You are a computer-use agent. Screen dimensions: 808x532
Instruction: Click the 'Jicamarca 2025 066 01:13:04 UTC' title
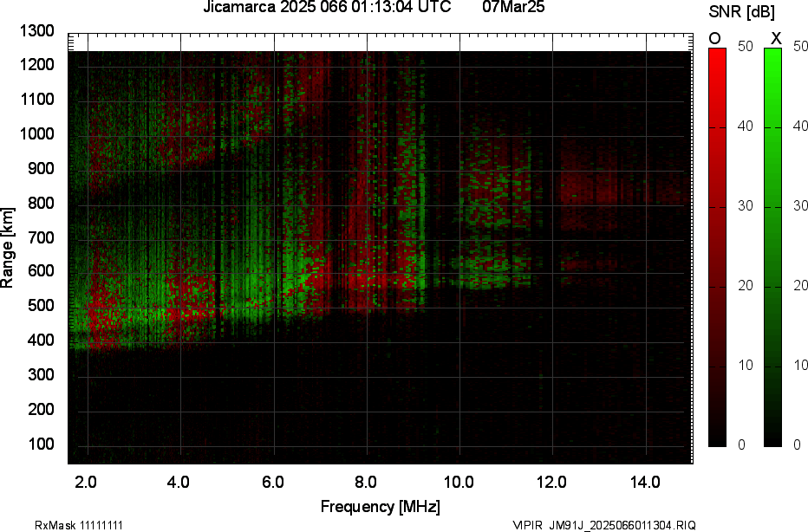(327, 8)
